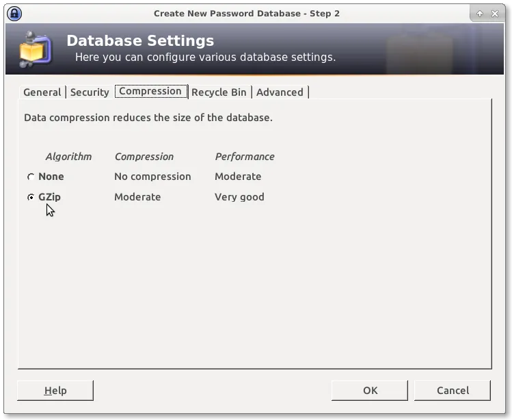Switch to the General tab
512x420 pixels.
tap(42, 92)
